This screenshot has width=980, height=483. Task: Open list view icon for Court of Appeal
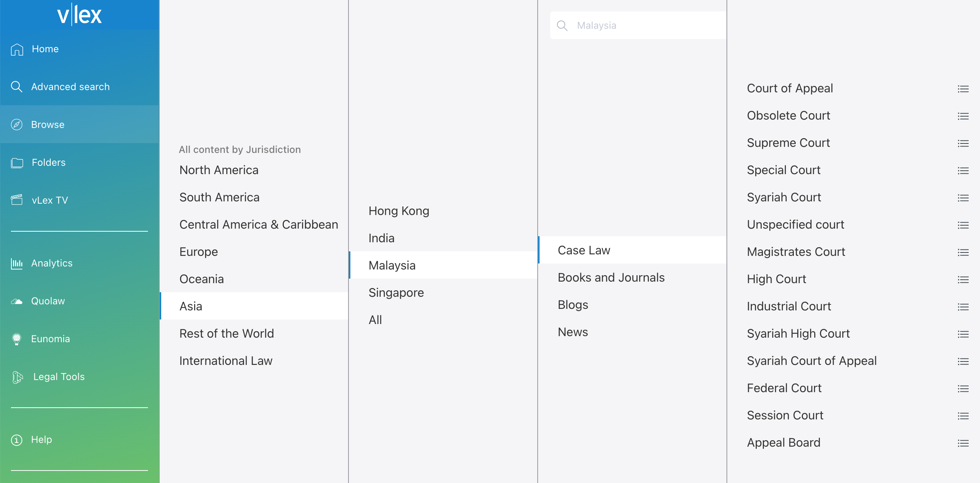click(963, 89)
